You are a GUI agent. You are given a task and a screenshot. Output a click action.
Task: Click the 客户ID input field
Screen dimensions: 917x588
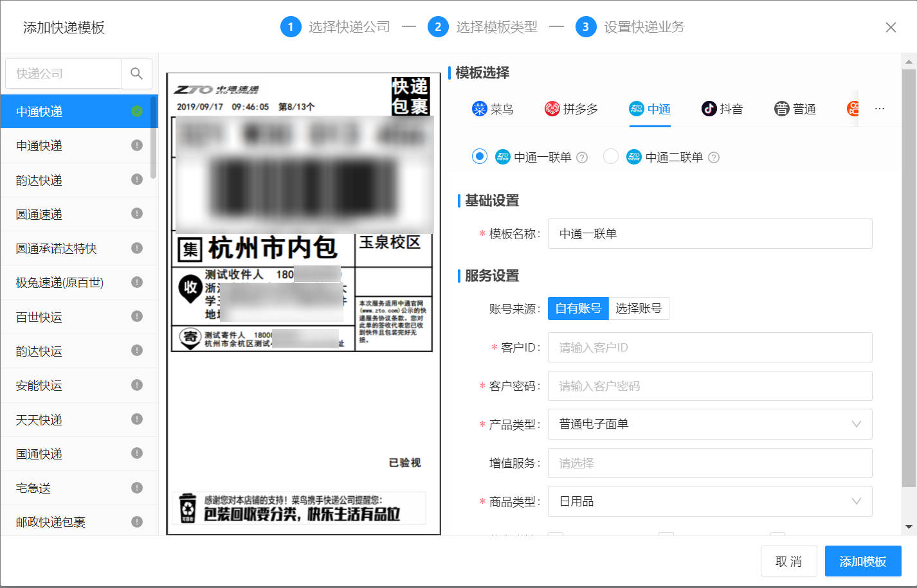click(710, 348)
